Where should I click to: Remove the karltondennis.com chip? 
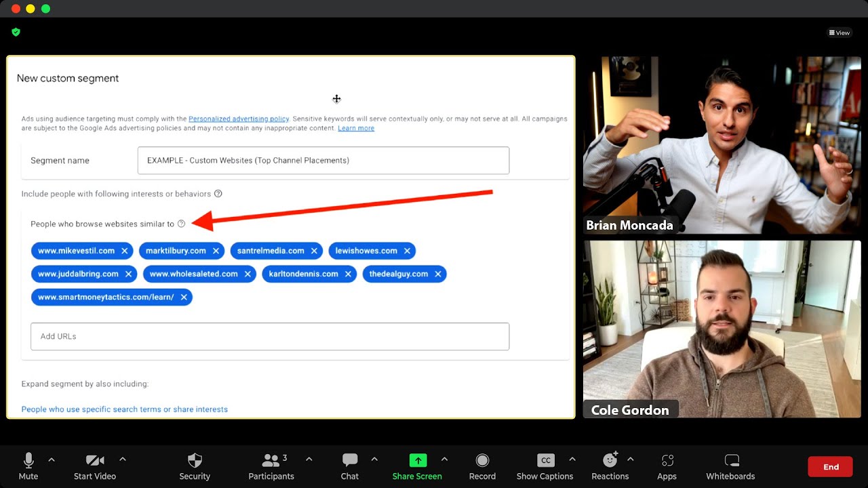click(x=348, y=274)
